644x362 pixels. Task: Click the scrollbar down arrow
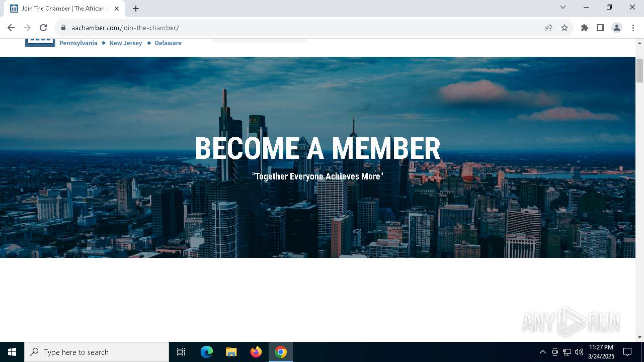639,337
